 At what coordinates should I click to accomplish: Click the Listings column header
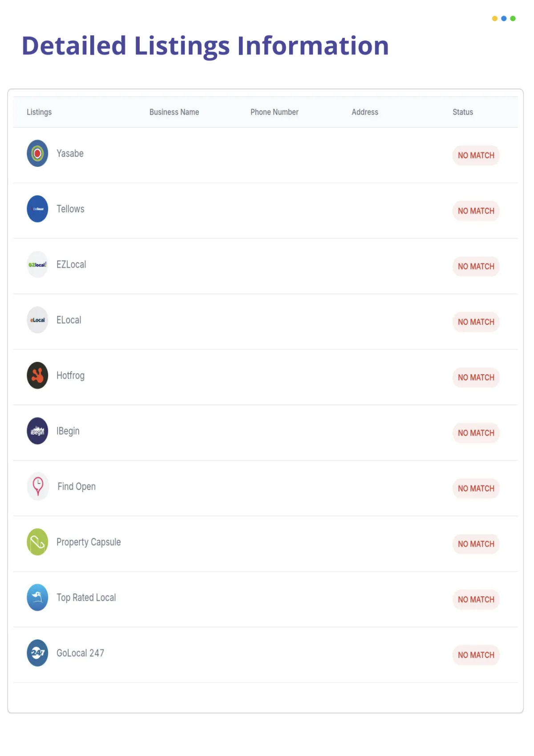coord(39,112)
